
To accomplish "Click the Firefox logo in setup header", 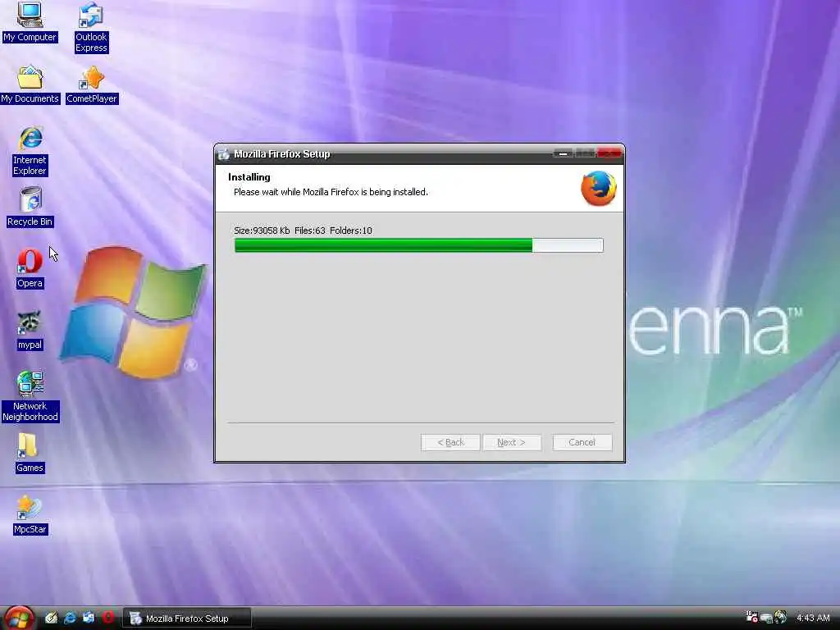I will click(x=598, y=188).
